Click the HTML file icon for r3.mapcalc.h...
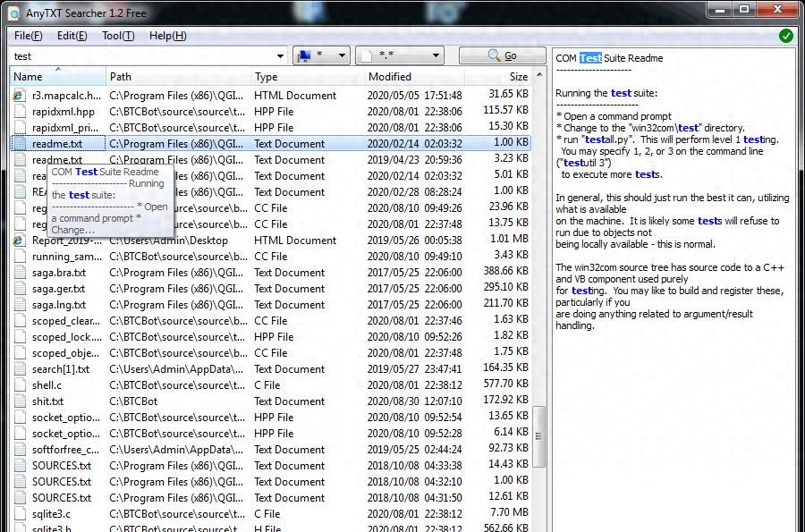Viewport: 805px width, 532px height. (20, 96)
